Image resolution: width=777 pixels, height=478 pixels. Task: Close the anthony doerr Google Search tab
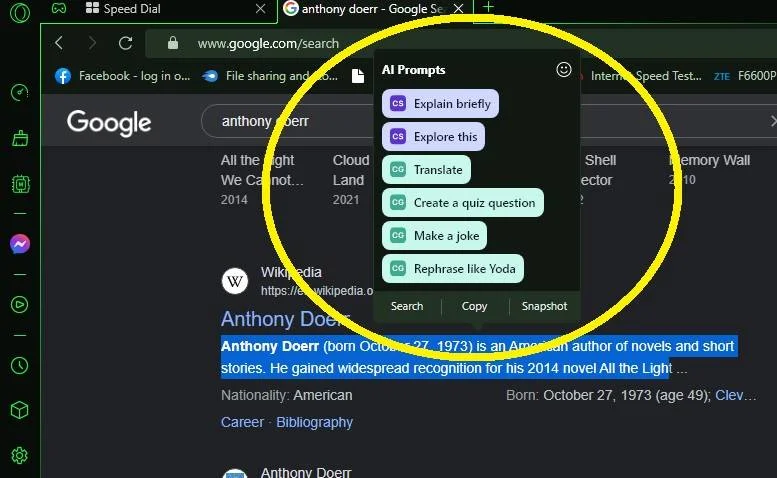click(459, 8)
